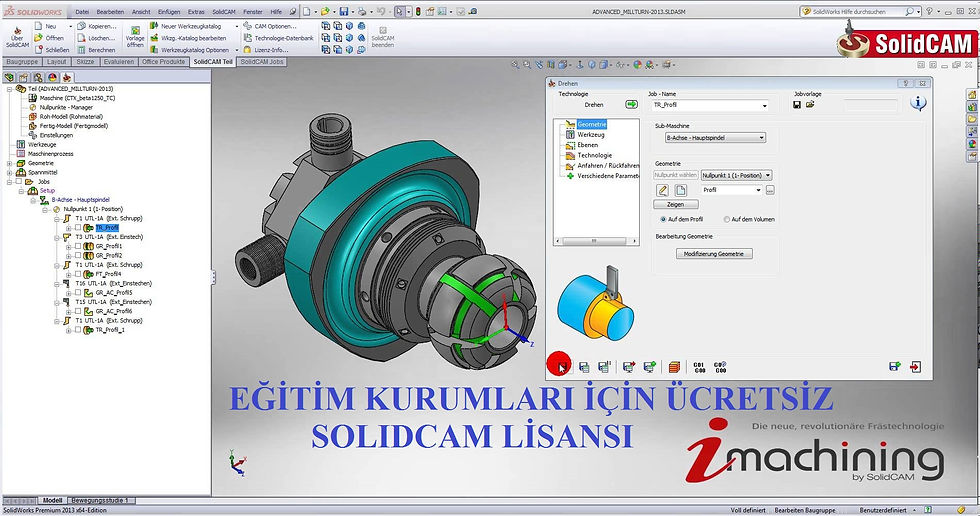Image resolution: width=980 pixels, height=516 pixels.
Task: Click the SolidCAM Manager tab icon in panel
Action: click(x=66, y=77)
